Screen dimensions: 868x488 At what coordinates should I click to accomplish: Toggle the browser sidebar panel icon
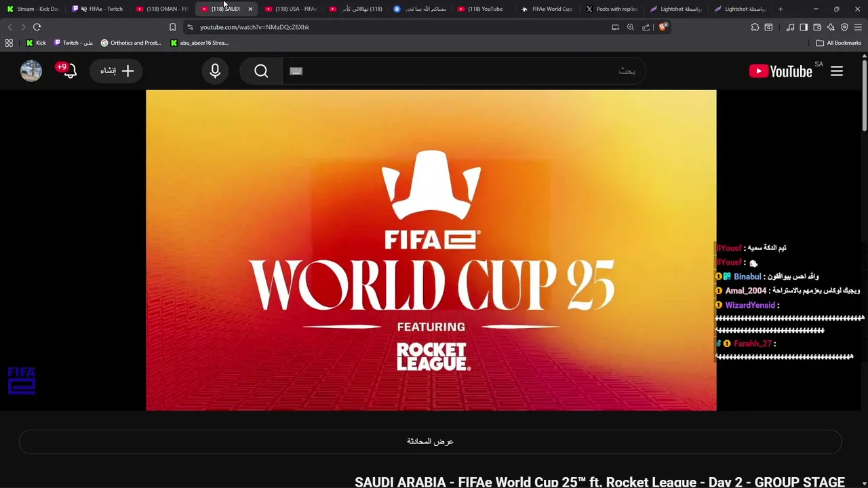[x=804, y=27]
